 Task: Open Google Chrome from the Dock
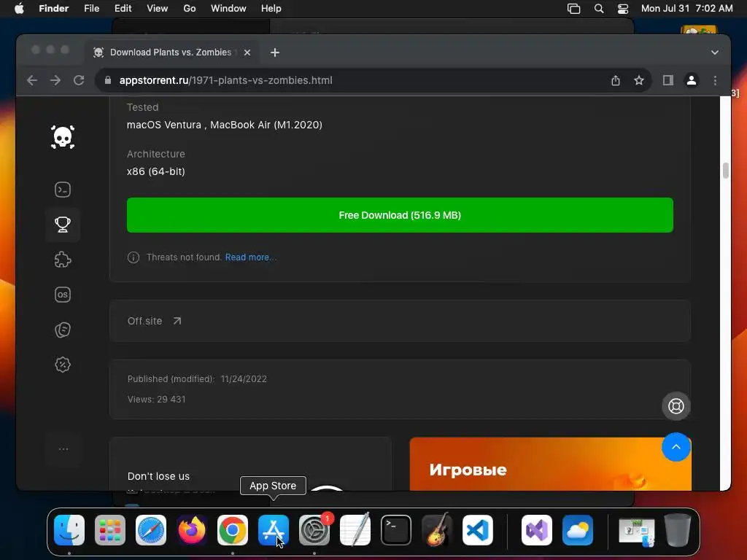tap(233, 530)
